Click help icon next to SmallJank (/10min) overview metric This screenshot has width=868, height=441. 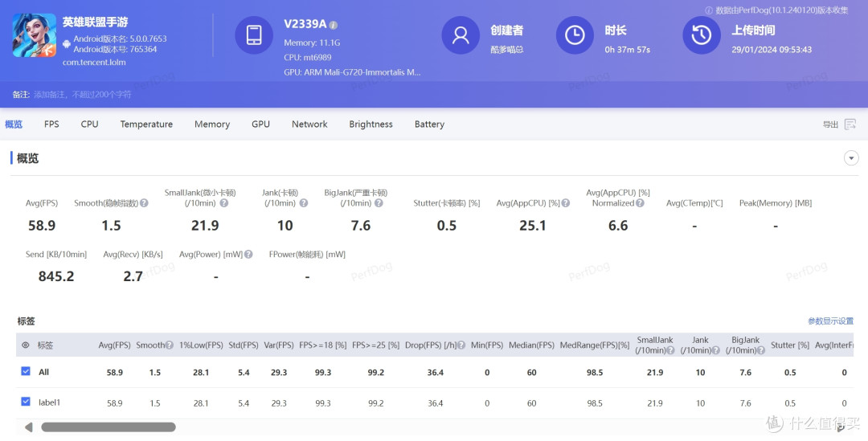[223, 203]
